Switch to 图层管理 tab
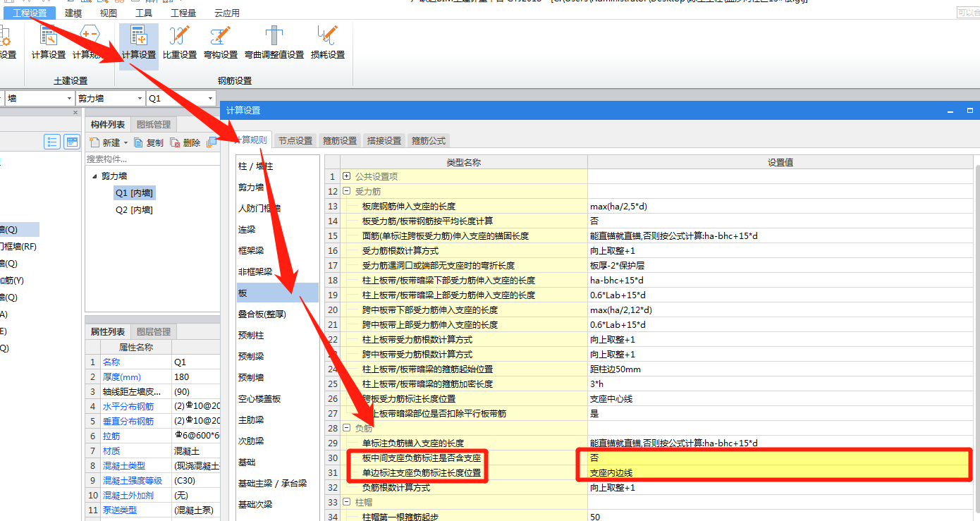Screen dimensions: 980x521 click(153, 331)
